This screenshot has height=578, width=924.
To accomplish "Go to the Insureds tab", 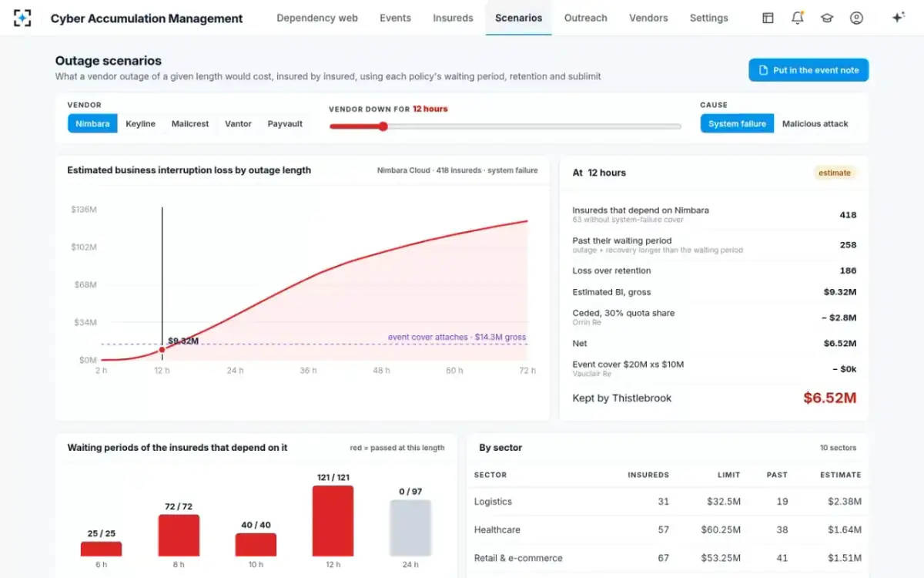I will click(453, 18).
